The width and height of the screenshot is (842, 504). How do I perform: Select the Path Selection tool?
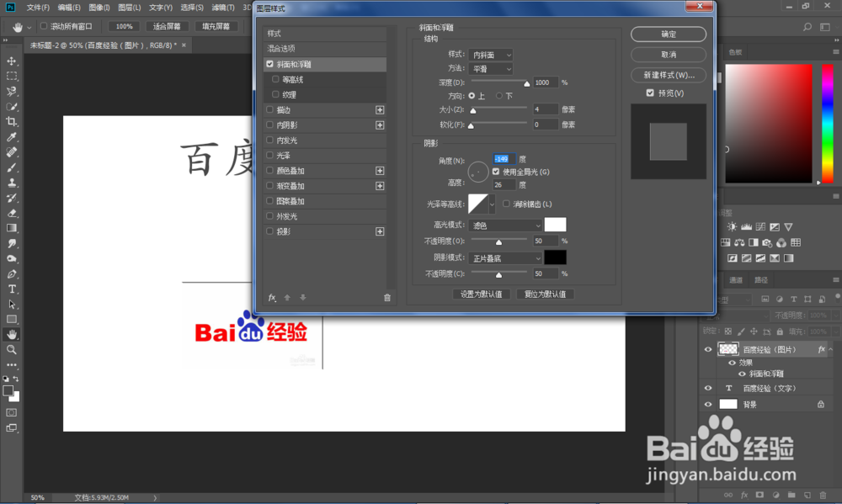point(11,305)
